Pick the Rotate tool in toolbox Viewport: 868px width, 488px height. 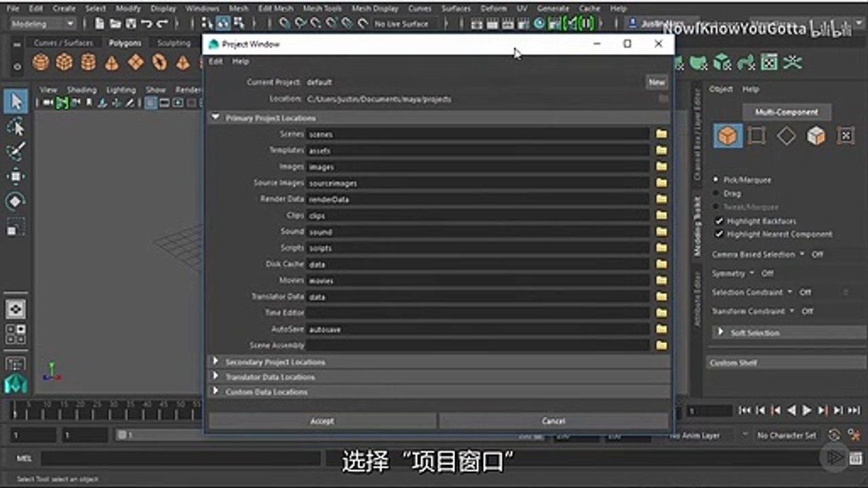[16, 201]
